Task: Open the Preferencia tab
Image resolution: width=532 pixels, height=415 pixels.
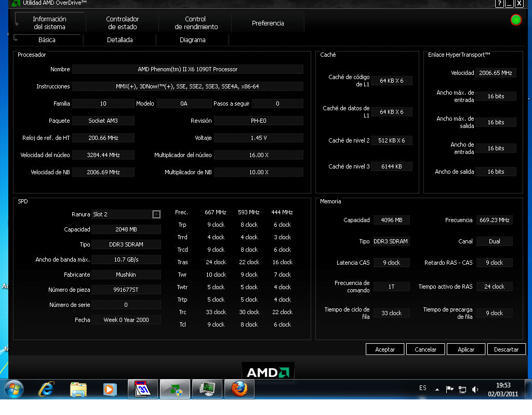Action: pos(268,23)
